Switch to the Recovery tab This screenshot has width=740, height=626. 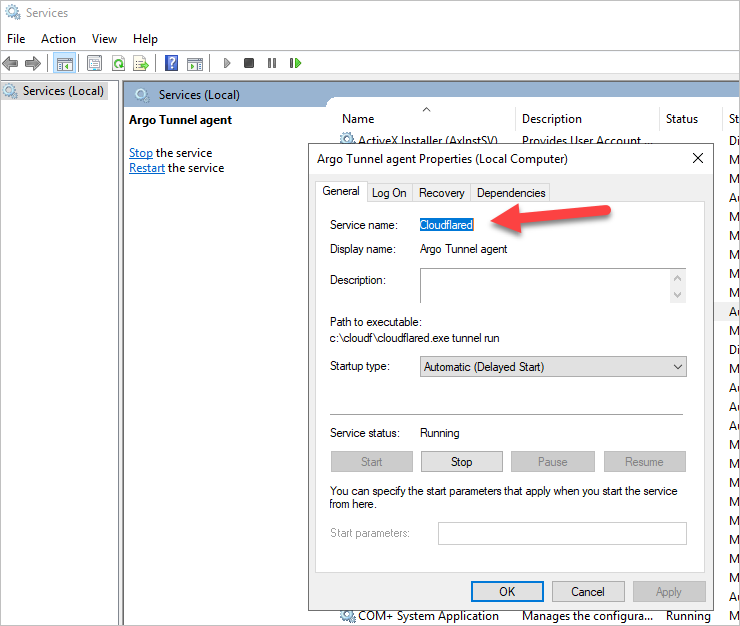tap(442, 193)
